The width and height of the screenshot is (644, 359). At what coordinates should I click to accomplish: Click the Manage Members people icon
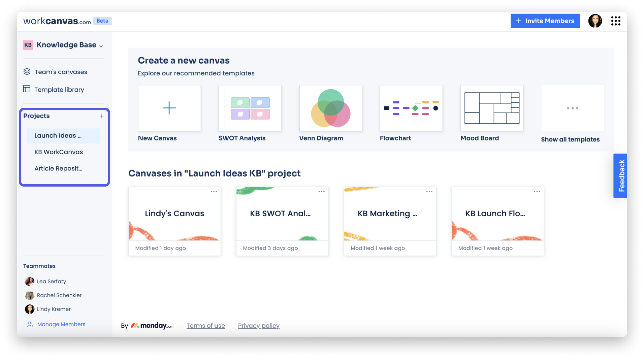point(30,324)
